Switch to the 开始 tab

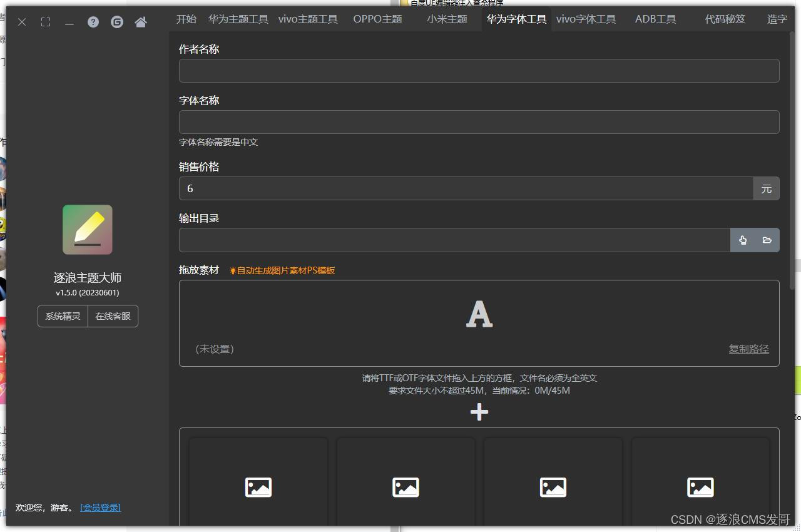click(x=186, y=19)
